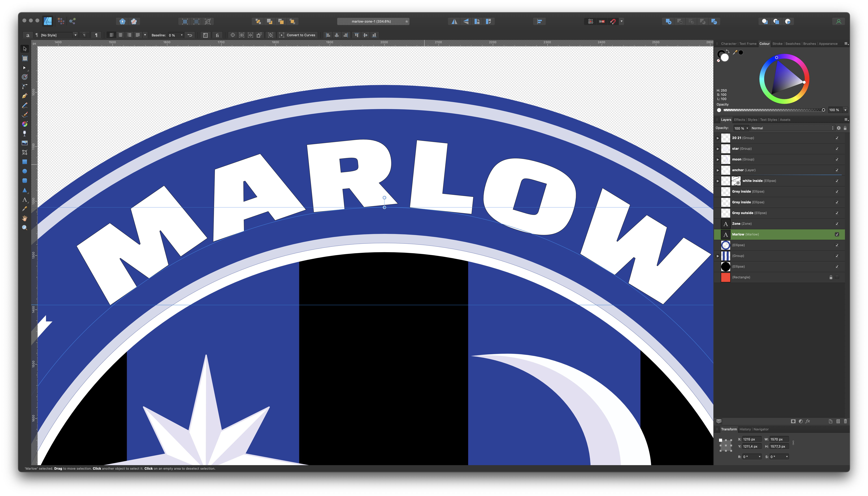Select the View (hand) tool
The image size is (868, 496).
25,218
